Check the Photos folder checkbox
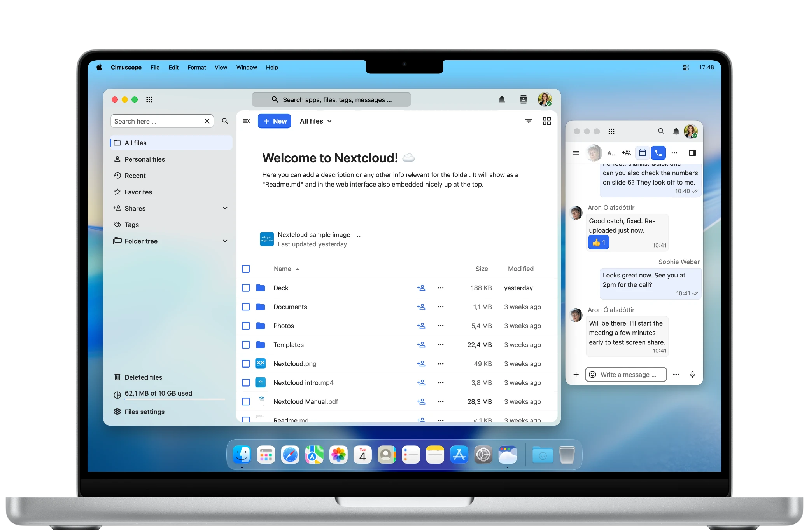Viewport: 809px width, 532px height. click(x=246, y=326)
